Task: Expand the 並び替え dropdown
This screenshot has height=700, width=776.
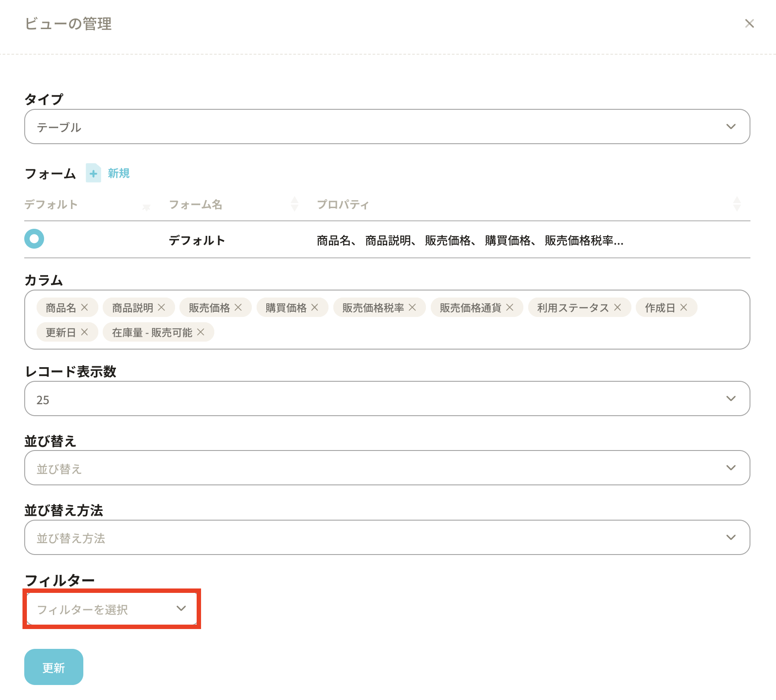Action: pos(387,468)
